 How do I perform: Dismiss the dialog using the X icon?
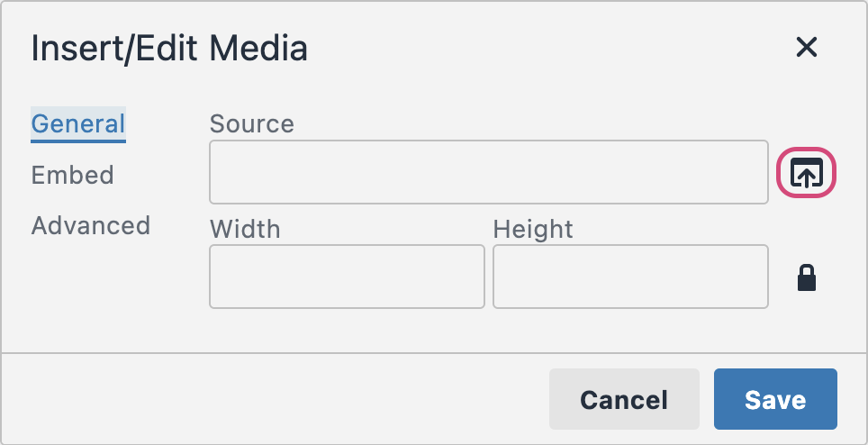[x=807, y=47]
